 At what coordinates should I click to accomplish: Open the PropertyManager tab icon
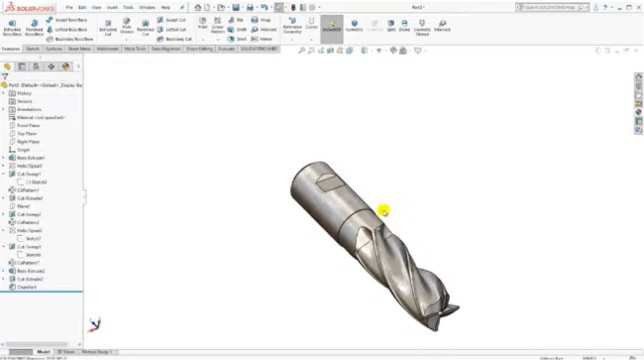[x=22, y=66]
